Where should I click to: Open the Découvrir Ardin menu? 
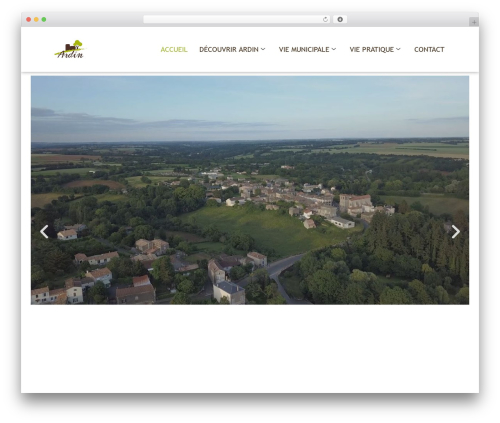point(229,49)
